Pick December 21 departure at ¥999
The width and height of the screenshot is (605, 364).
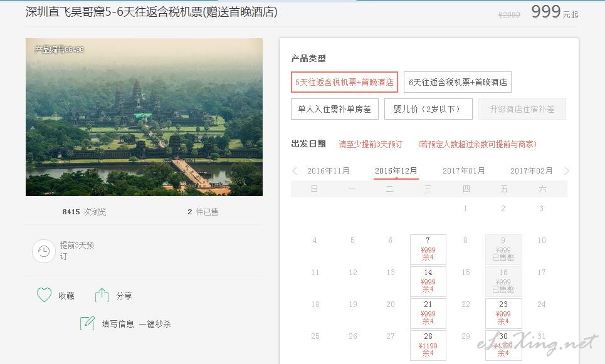pyautogui.click(x=428, y=313)
